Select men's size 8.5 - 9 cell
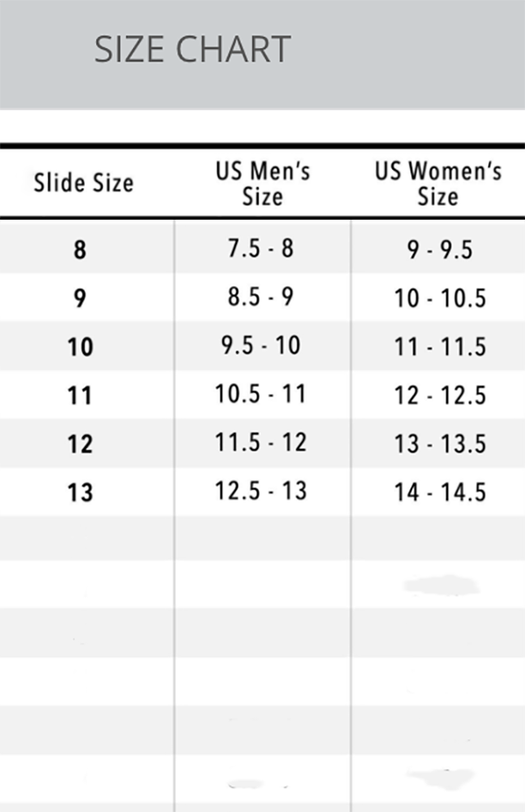525x812 pixels. [261, 297]
